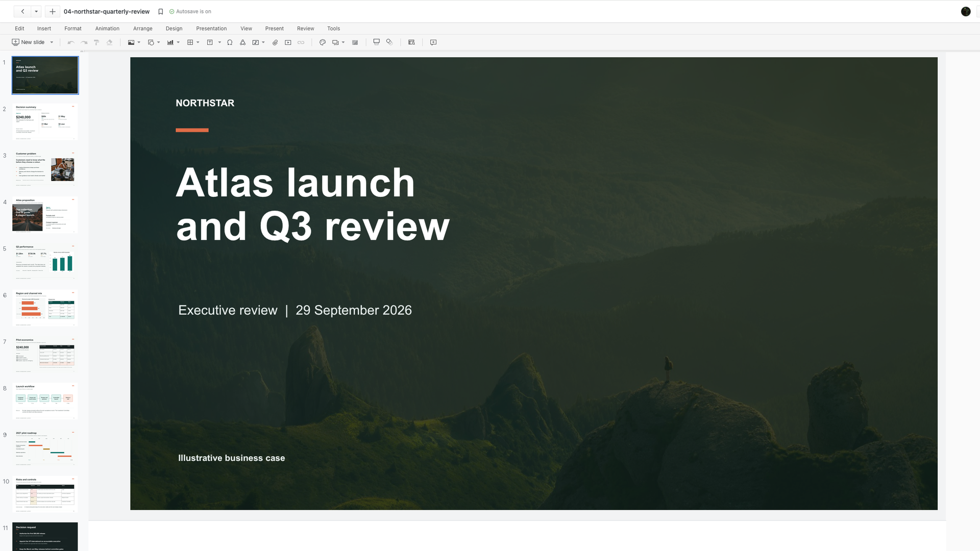Select slide 3 Customer problem thumbnail
This screenshot has height=551, width=980.
click(45, 168)
